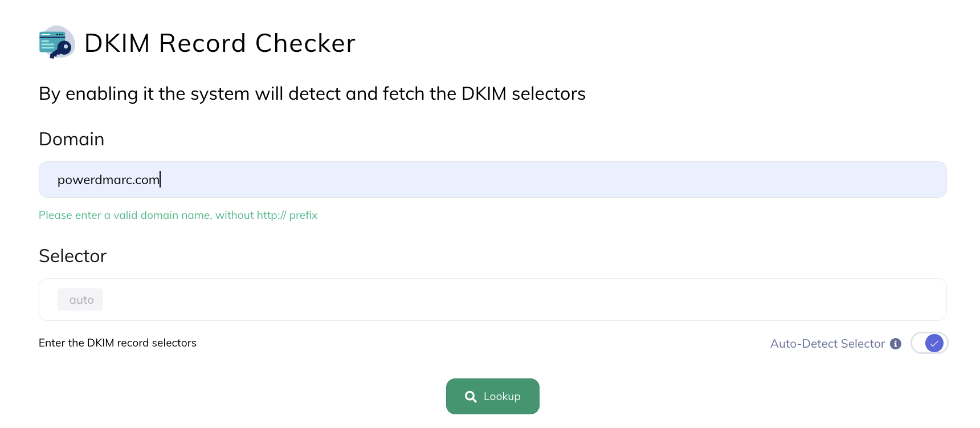The image size is (980, 428).
Task: Click the magnifier icon inside the Lookup button
Action: click(x=471, y=396)
